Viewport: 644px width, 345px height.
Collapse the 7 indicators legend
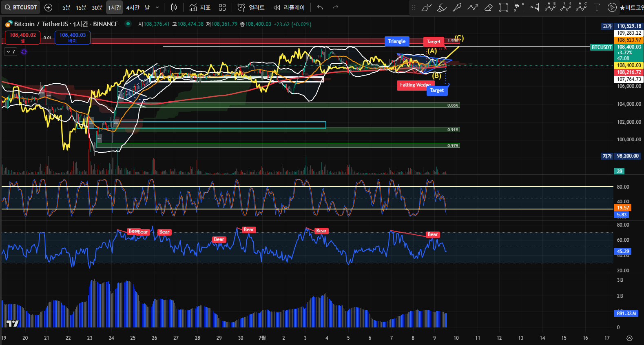[x=11, y=52]
